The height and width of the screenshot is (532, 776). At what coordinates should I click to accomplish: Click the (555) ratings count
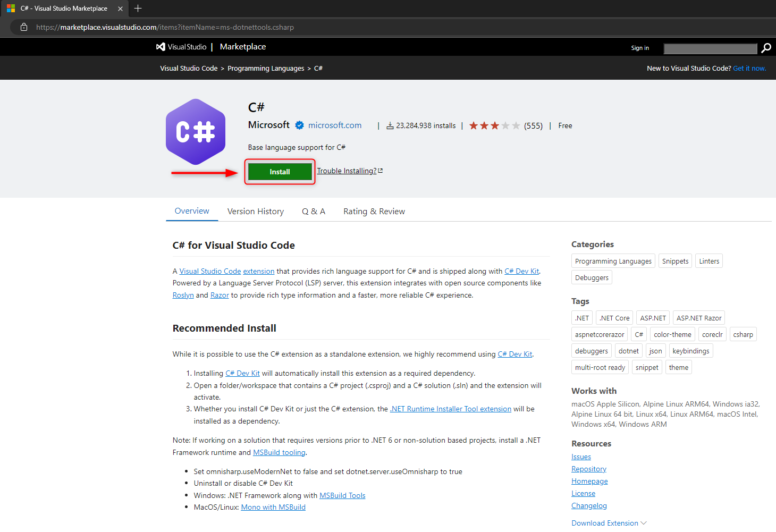point(533,126)
